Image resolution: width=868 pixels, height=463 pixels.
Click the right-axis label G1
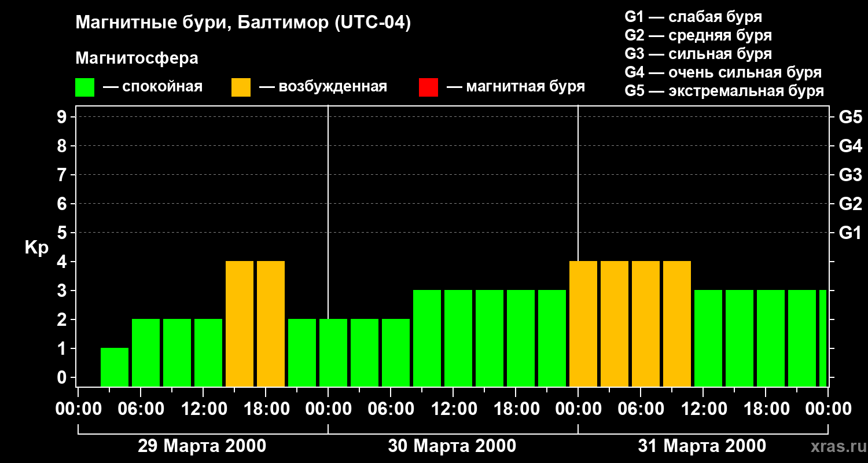point(850,233)
